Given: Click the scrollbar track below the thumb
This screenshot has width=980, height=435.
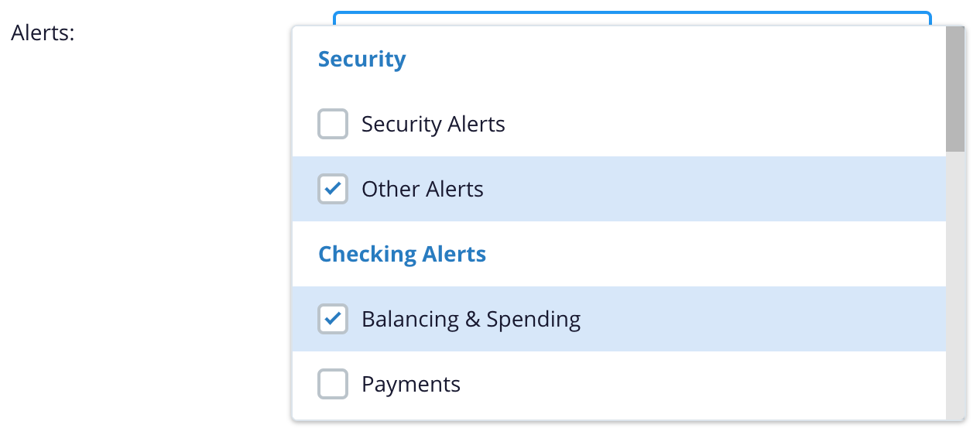Looking at the screenshot, I should pyautogui.click(x=955, y=286).
